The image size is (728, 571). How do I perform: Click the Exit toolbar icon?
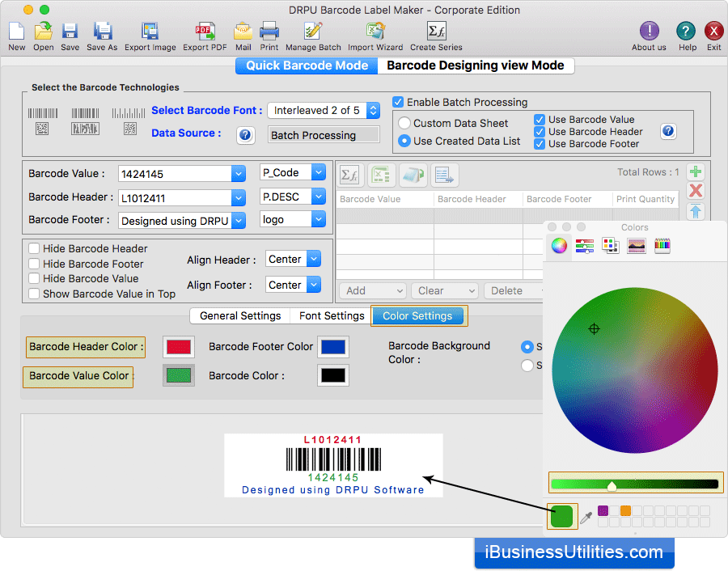pos(713,32)
